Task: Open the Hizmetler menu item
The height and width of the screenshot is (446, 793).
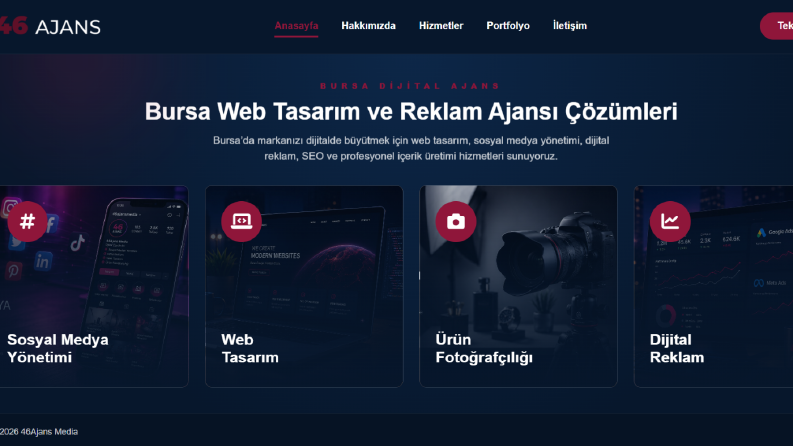Action: 441,26
